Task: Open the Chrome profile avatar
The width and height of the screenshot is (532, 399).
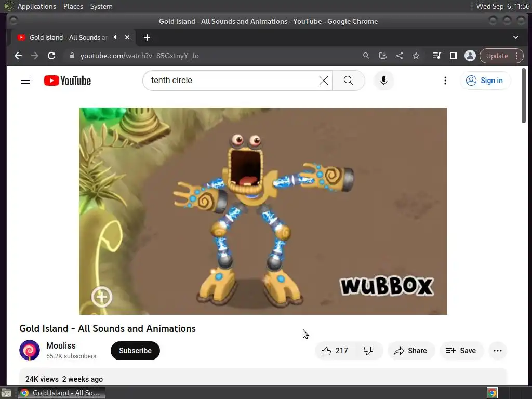Action: point(470,56)
